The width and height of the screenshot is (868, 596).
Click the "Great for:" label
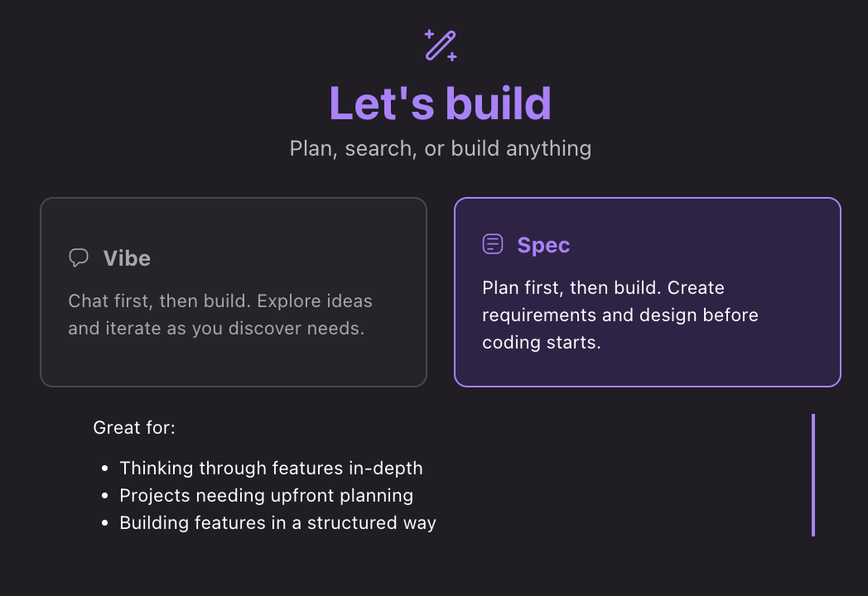(x=134, y=428)
